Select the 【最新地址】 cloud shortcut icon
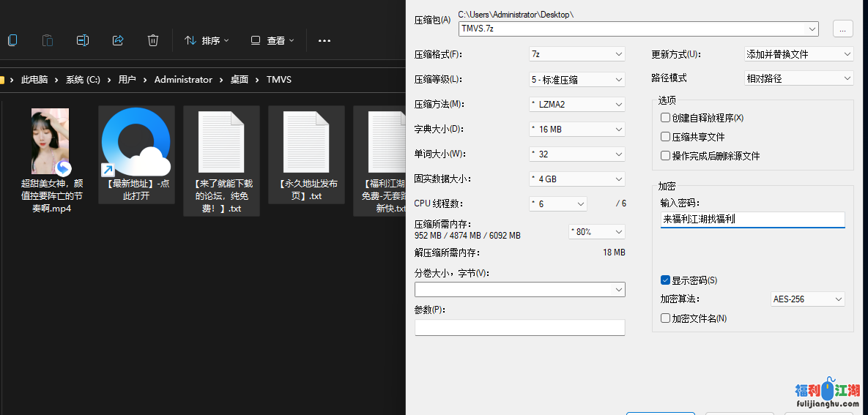The width and height of the screenshot is (868, 415). (136, 142)
